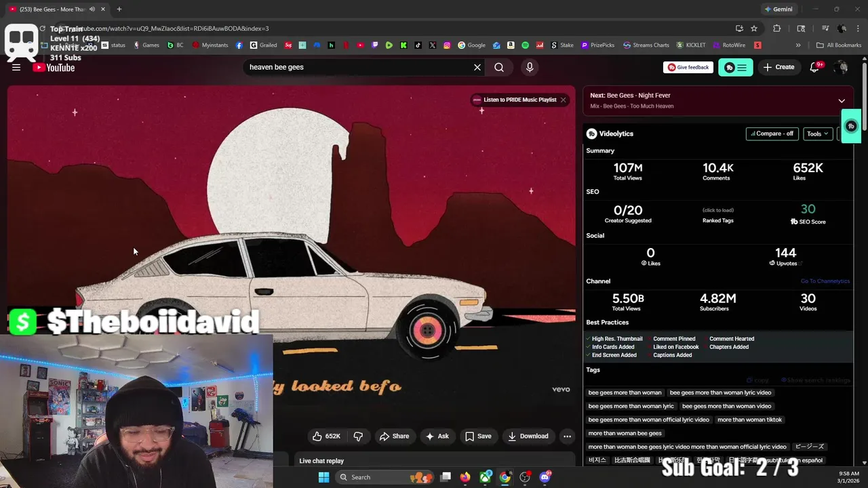Screen dimensions: 868x488
Task: Expand the Tools dropdown in Videolytics
Action: [818, 134]
